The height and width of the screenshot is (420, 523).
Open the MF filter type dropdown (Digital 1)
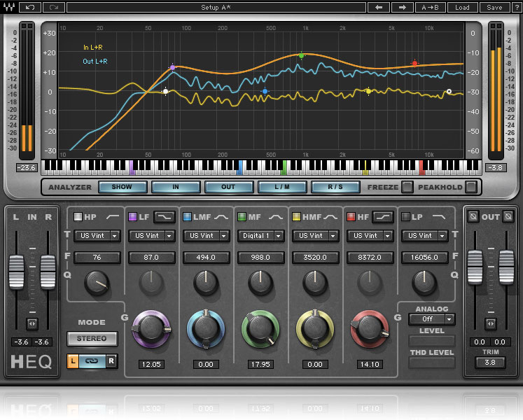[x=260, y=236]
